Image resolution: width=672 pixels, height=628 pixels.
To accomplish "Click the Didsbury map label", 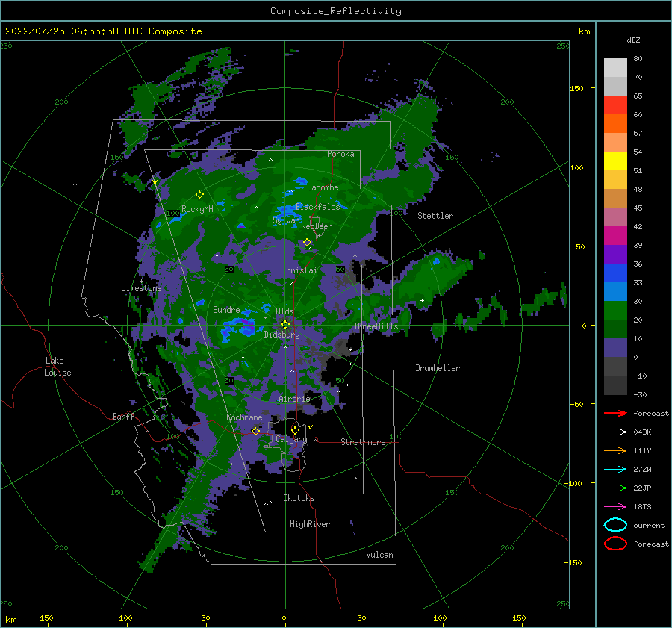I will [282, 335].
